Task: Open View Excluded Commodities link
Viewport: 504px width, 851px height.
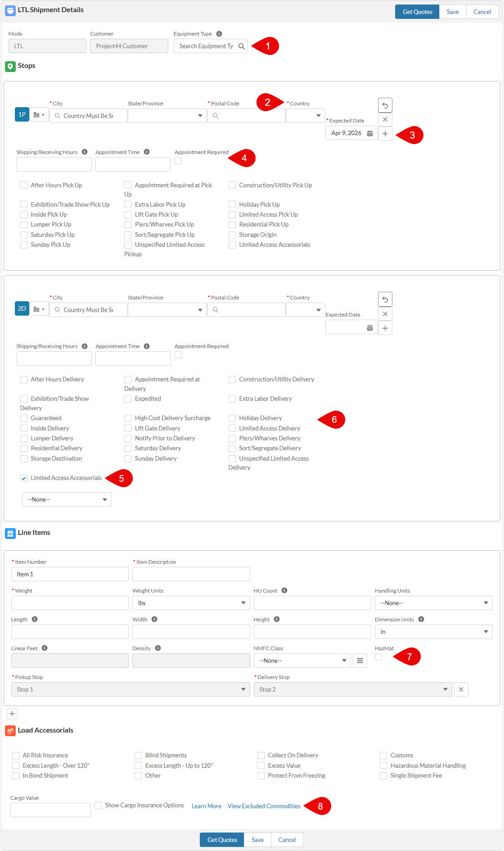Action: click(264, 806)
